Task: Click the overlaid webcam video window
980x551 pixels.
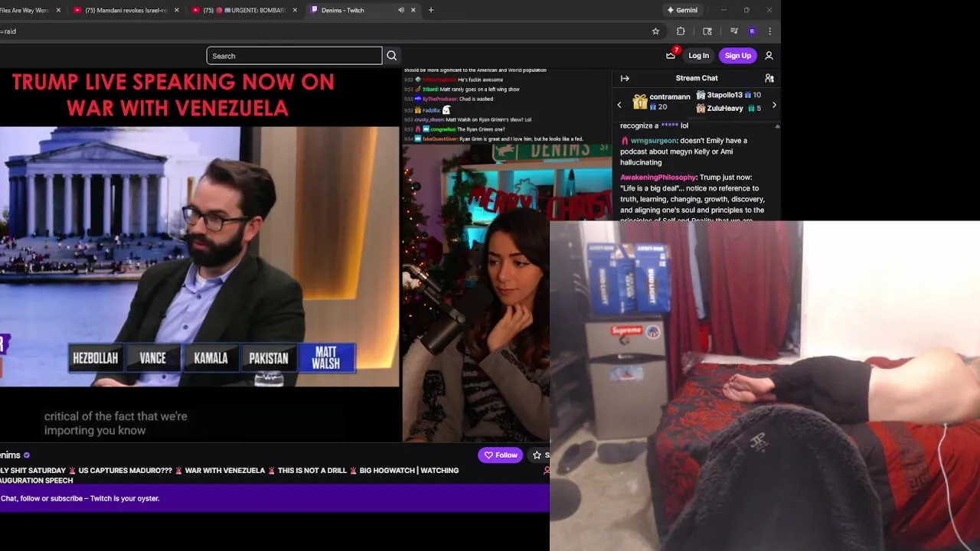Action: pos(765,386)
